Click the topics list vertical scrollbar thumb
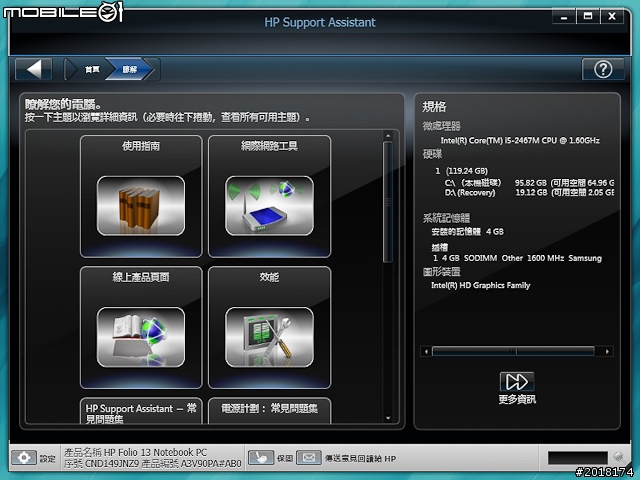Image resolution: width=640 pixels, height=480 pixels. tap(388, 202)
